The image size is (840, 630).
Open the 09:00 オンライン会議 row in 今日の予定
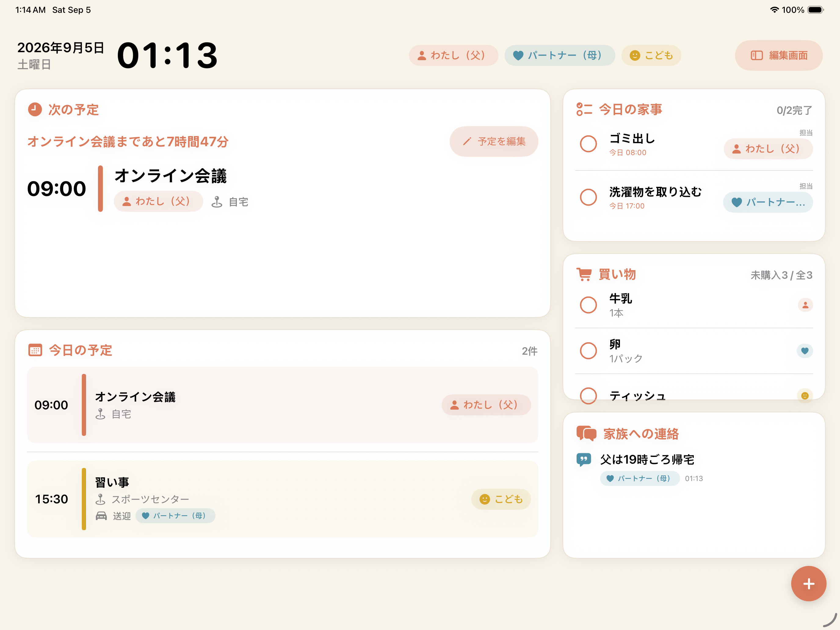[283, 405]
